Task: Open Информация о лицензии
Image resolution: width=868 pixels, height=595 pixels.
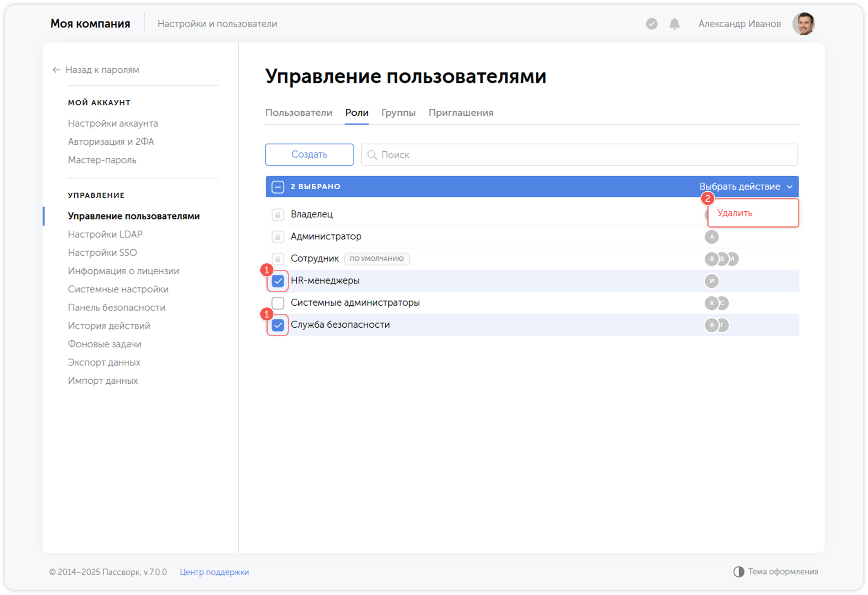Action: [123, 271]
